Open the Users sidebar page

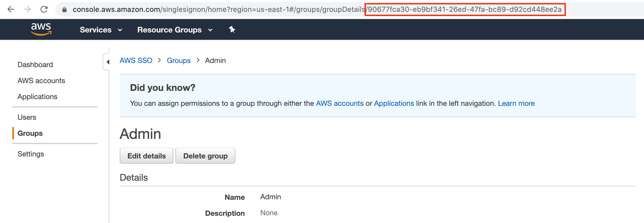click(27, 117)
